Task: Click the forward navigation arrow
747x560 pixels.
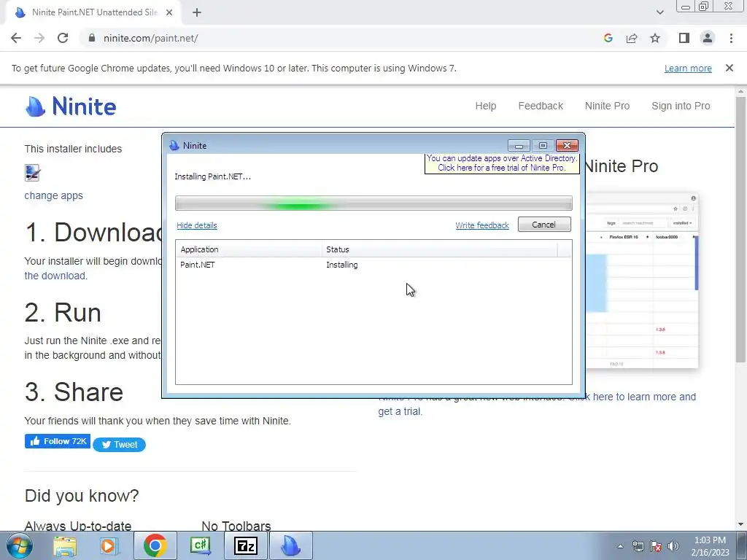Action: (39, 38)
